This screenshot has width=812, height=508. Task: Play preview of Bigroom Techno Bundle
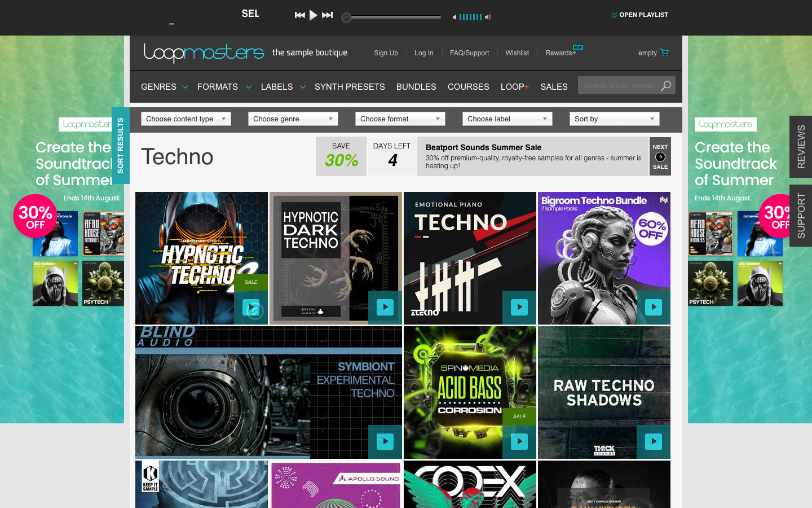[x=654, y=307]
